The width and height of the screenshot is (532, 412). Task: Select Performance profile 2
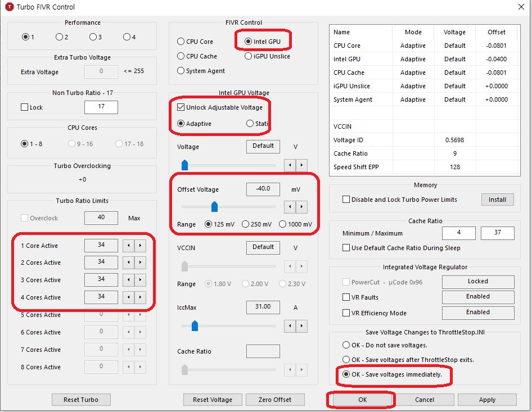(62, 37)
